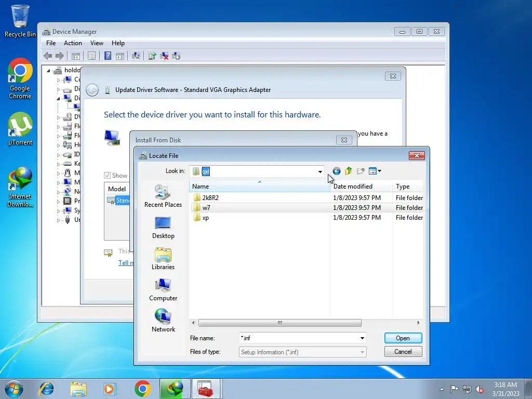The image size is (532, 399).
Task: Create a new folder in Locate File
Action: pyautogui.click(x=361, y=171)
